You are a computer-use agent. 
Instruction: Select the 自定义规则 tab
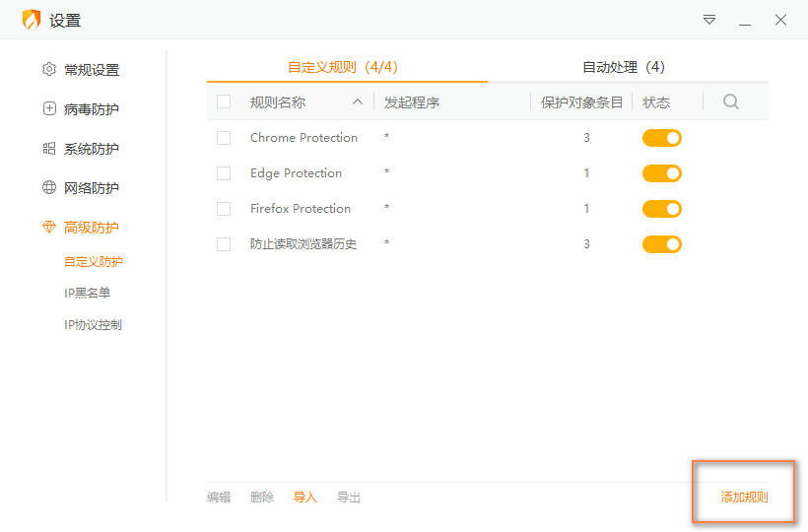click(x=342, y=67)
